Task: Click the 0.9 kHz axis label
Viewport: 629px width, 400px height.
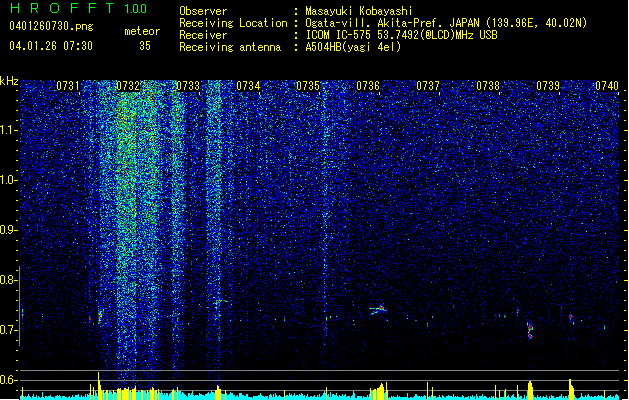Action: [x=8, y=230]
